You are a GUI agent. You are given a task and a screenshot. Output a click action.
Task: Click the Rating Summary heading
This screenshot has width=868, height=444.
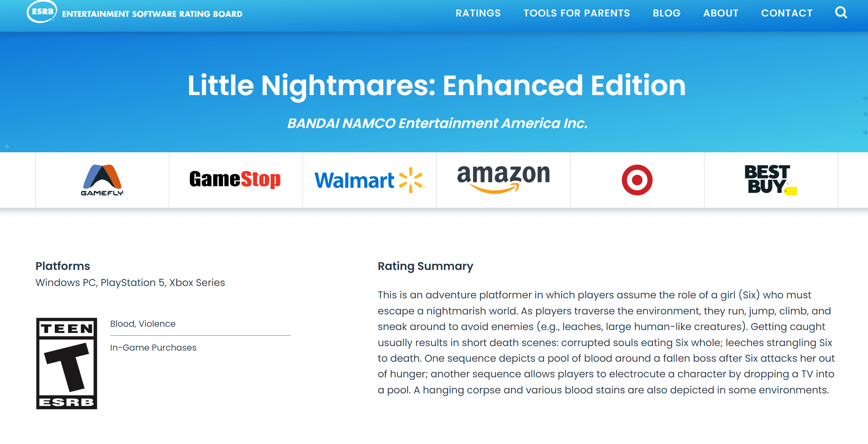pyautogui.click(x=425, y=266)
